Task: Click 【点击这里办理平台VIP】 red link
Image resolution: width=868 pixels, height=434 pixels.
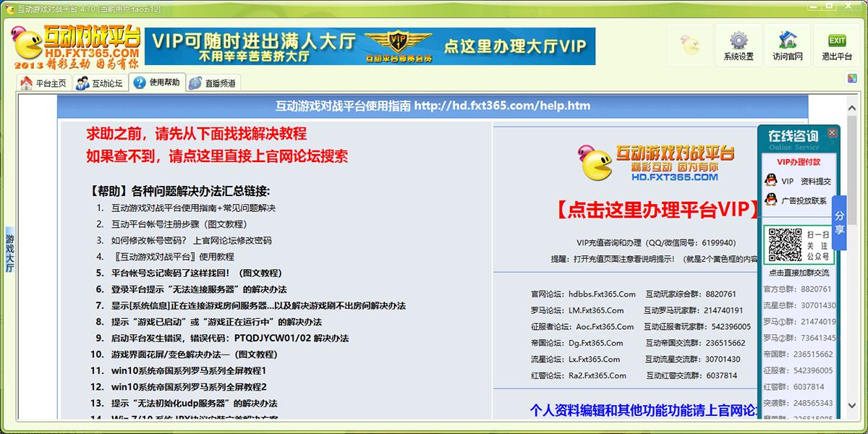Action: (657, 210)
